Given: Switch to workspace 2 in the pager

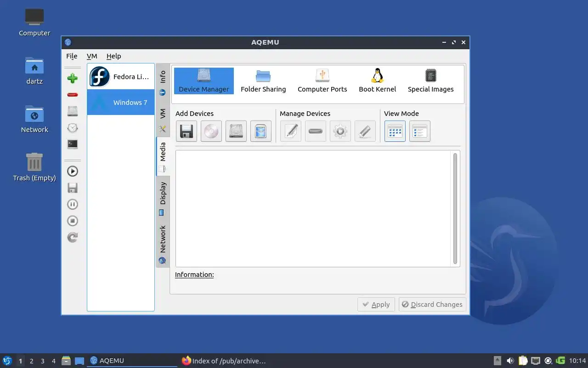Looking at the screenshot, I should click(31, 361).
